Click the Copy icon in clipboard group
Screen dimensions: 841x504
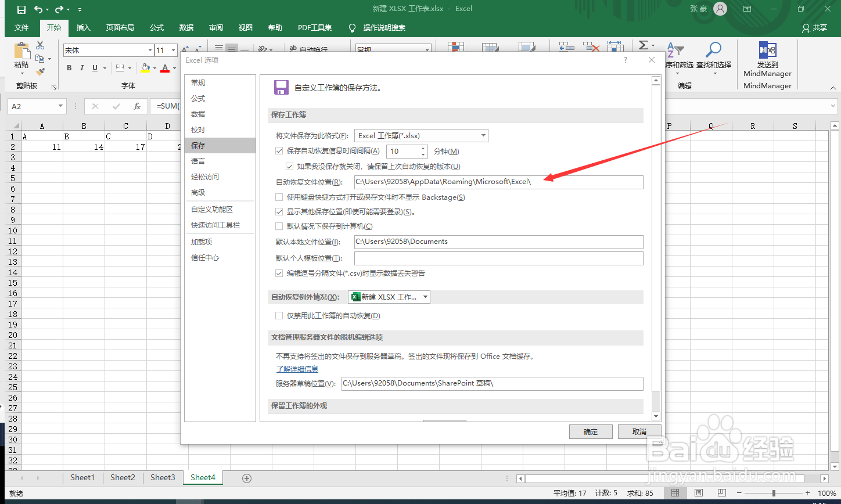click(40, 59)
